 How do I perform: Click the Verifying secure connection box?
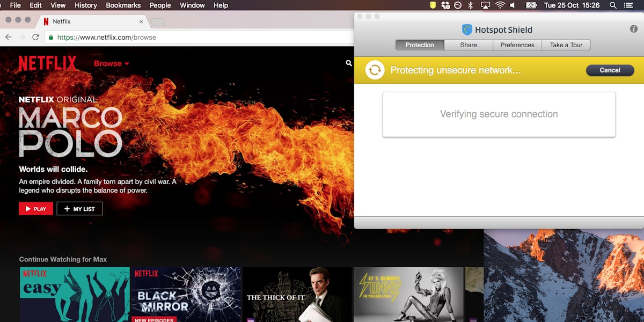499,114
